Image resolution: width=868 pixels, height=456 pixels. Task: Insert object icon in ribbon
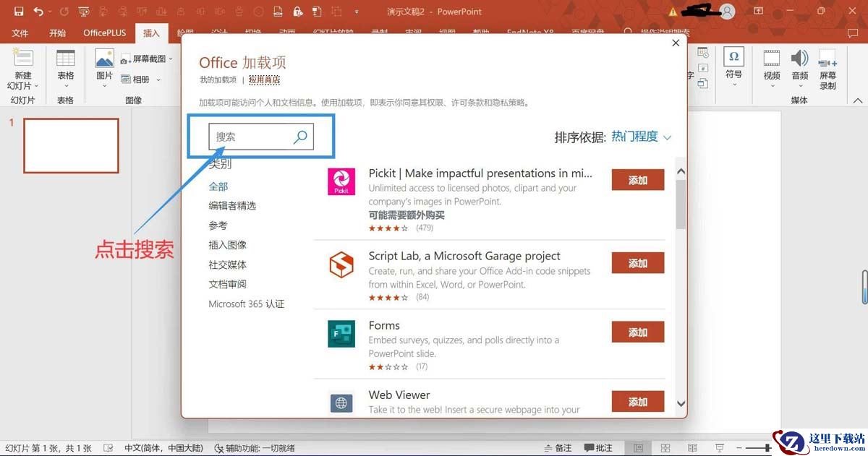702,83
